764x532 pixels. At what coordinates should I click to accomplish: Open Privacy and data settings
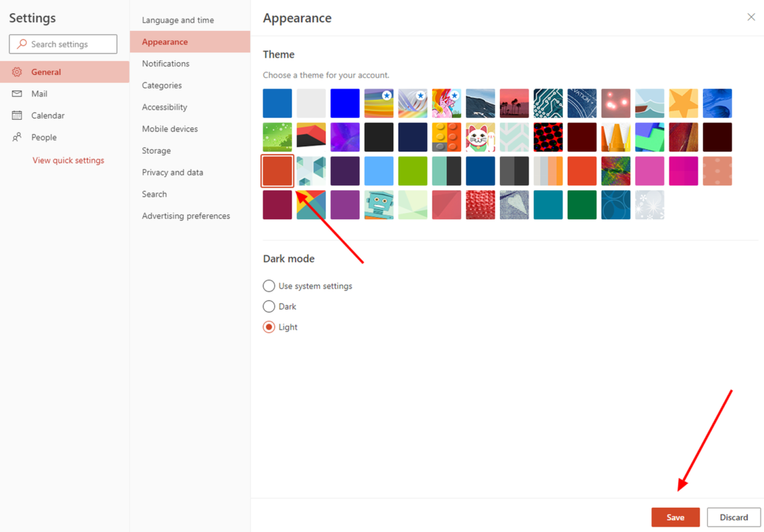(172, 172)
